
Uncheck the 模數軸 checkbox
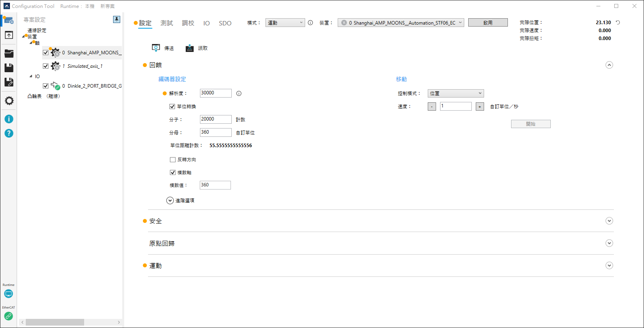click(173, 173)
